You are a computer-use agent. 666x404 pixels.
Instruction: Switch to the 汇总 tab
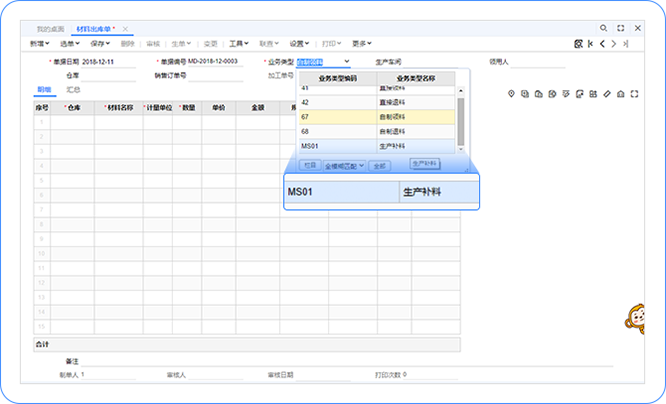[x=73, y=90]
